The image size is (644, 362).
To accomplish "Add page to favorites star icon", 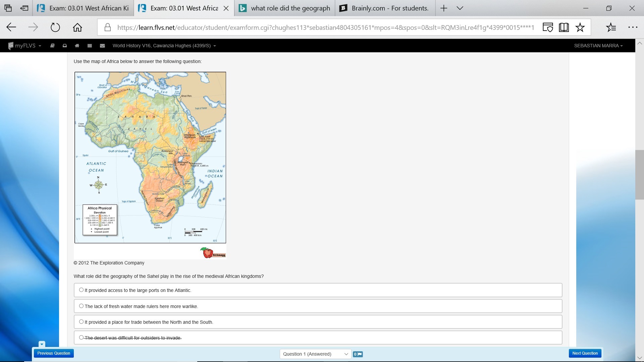I will point(580,27).
